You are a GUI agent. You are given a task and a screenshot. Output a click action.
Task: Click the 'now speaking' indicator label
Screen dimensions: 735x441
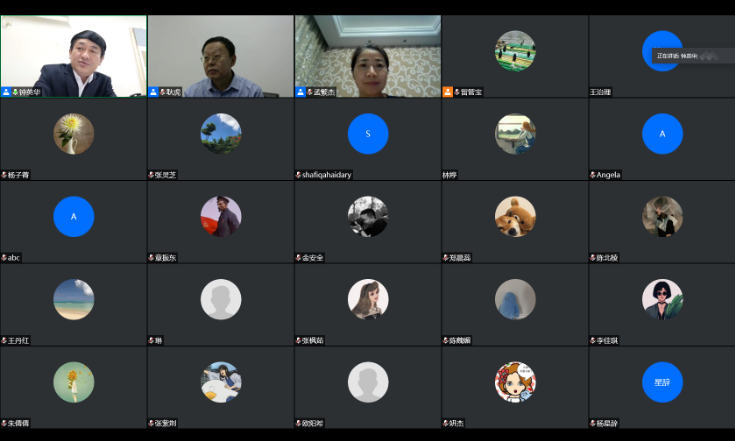pos(680,56)
